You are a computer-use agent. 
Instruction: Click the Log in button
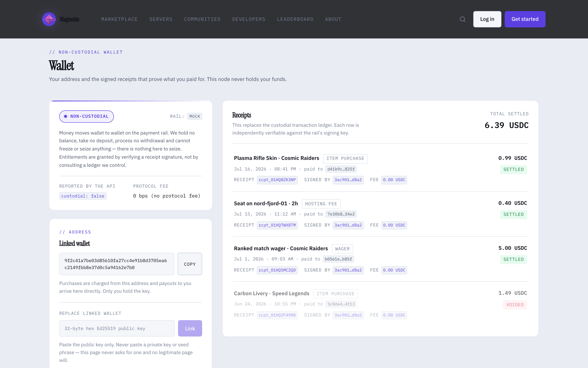pyautogui.click(x=487, y=19)
